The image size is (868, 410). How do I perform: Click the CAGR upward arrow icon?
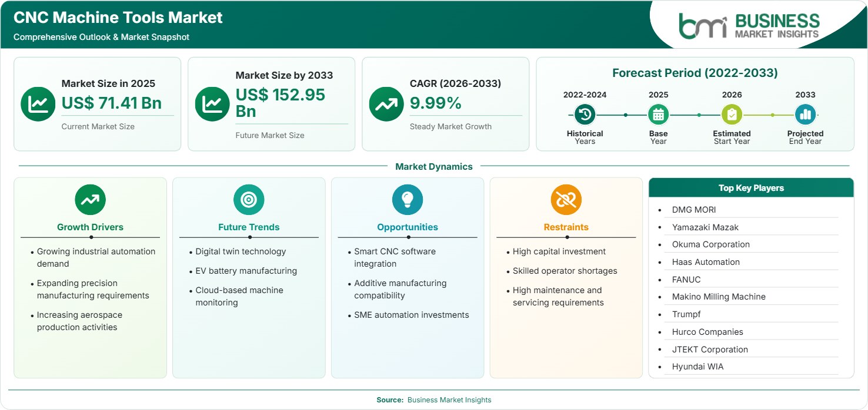[x=386, y=104]
